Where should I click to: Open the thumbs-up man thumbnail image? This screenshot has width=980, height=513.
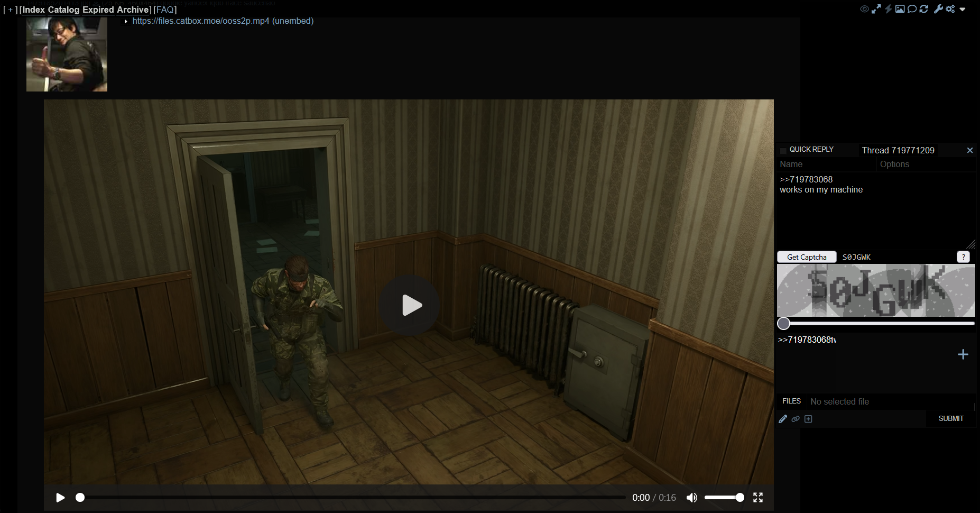(x=67, y=54)
